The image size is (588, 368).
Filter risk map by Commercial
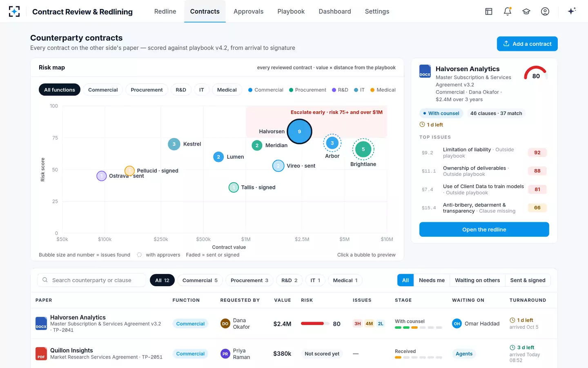coord(103,90)
